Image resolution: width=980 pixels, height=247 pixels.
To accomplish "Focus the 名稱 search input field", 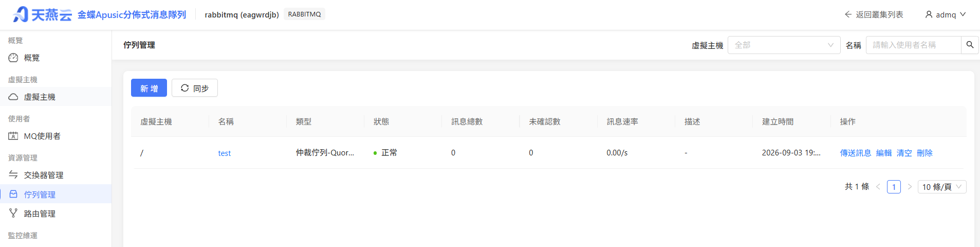I will [914, 45].
